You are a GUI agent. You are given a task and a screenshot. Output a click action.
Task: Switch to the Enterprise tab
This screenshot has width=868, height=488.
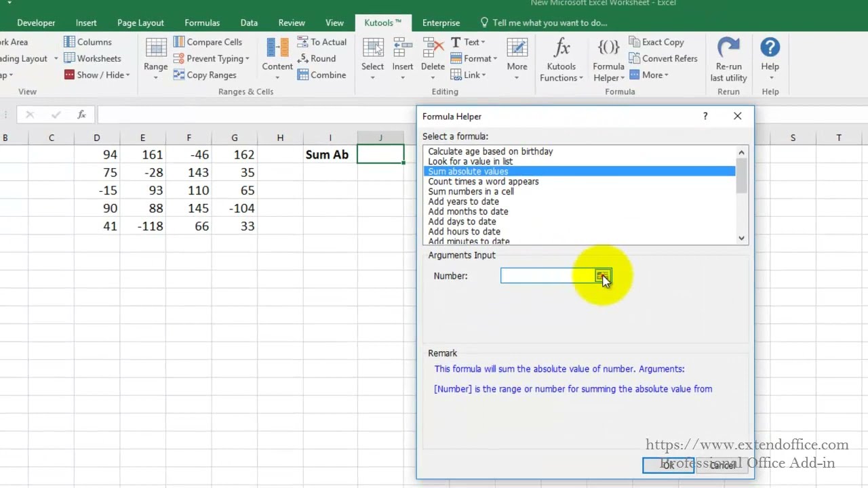tap(441, 22)
